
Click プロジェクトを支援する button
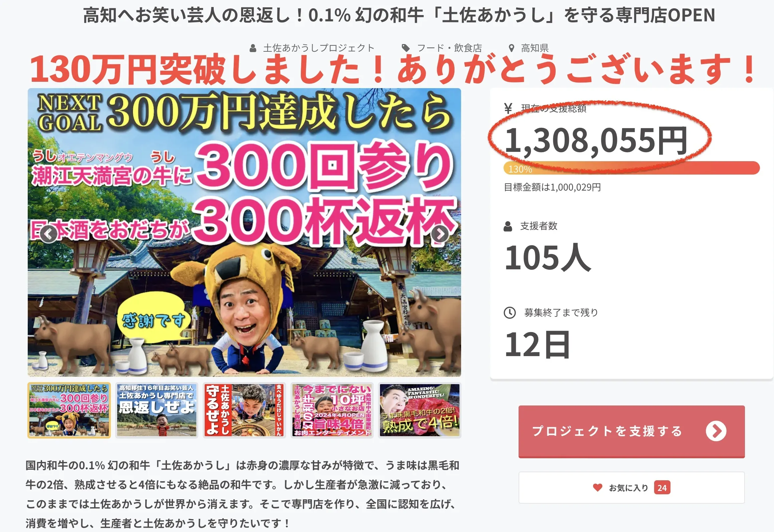[631, 432]
